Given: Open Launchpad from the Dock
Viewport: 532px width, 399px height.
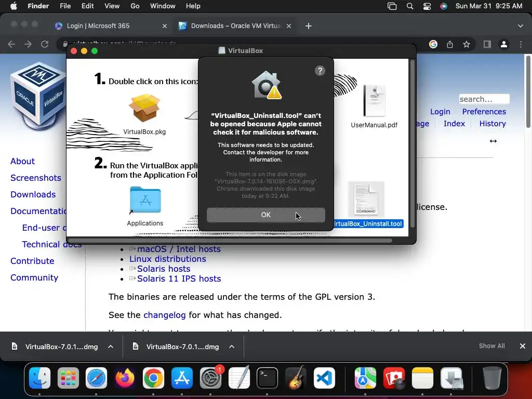Looking at the screenshot, I should click(68, 378).
